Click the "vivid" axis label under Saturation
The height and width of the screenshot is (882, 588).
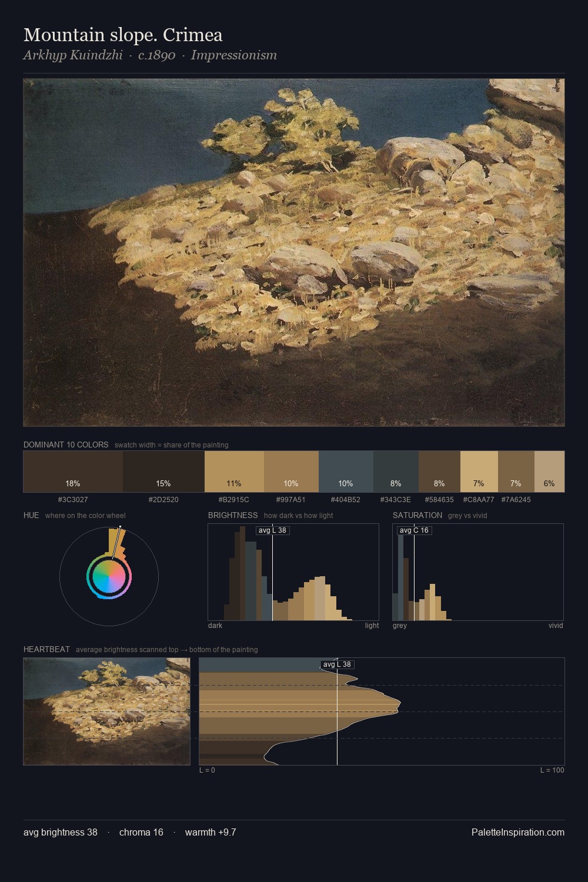pos(556,626)
